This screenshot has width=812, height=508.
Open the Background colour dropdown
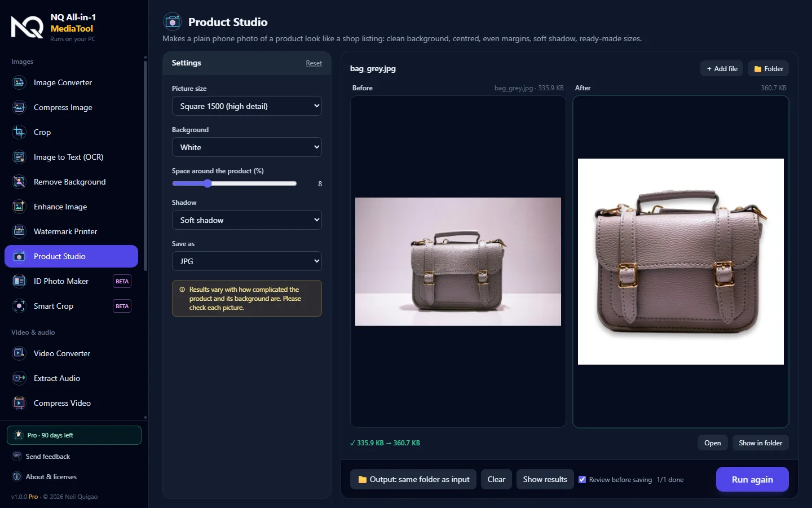click(247, 147)
